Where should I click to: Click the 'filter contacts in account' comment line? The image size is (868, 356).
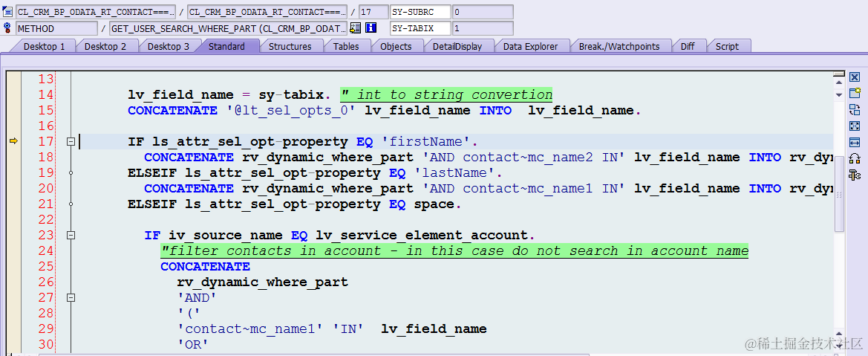pyautogui.click(x=454, y=251)
